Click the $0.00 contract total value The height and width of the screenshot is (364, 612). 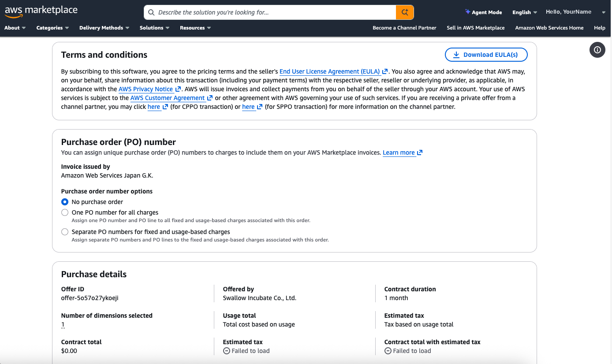tap(69, 351)
